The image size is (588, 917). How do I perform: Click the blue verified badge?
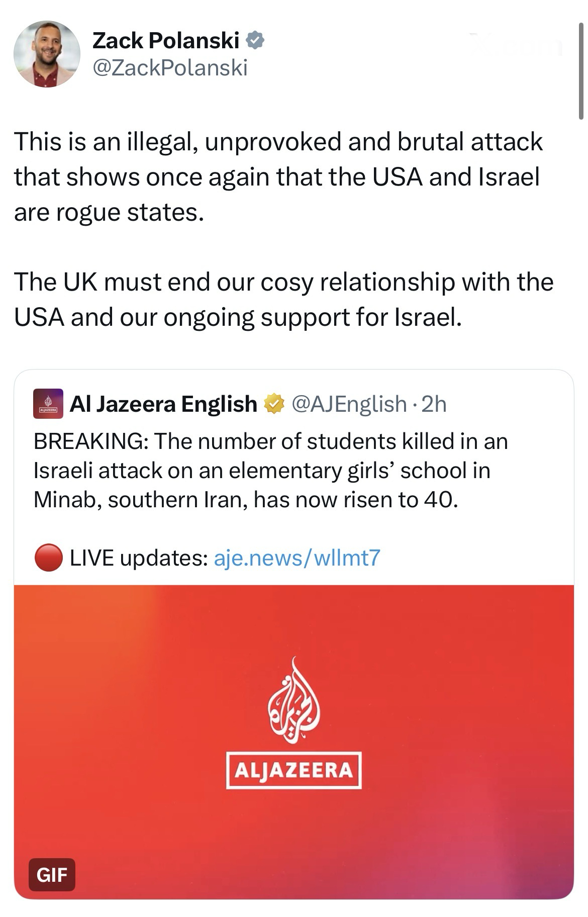[x=255, y=40]
